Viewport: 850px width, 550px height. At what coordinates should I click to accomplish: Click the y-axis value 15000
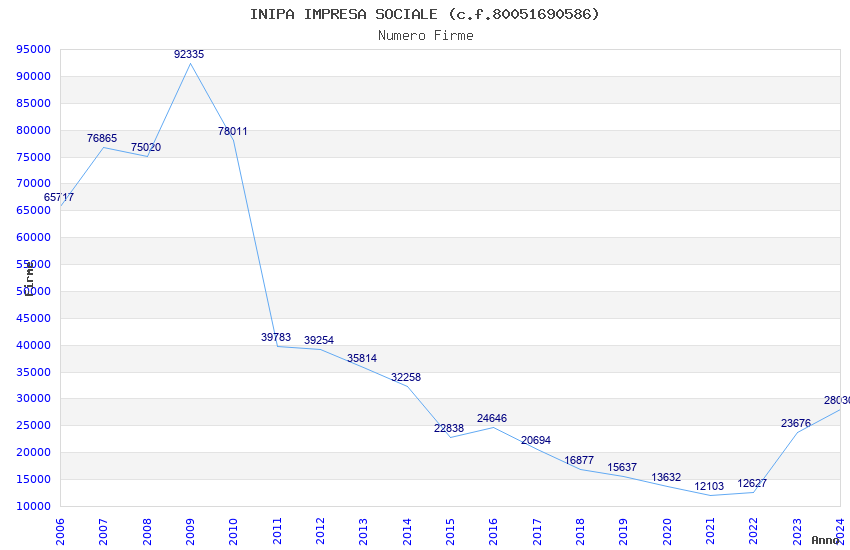tap(34, 479)
